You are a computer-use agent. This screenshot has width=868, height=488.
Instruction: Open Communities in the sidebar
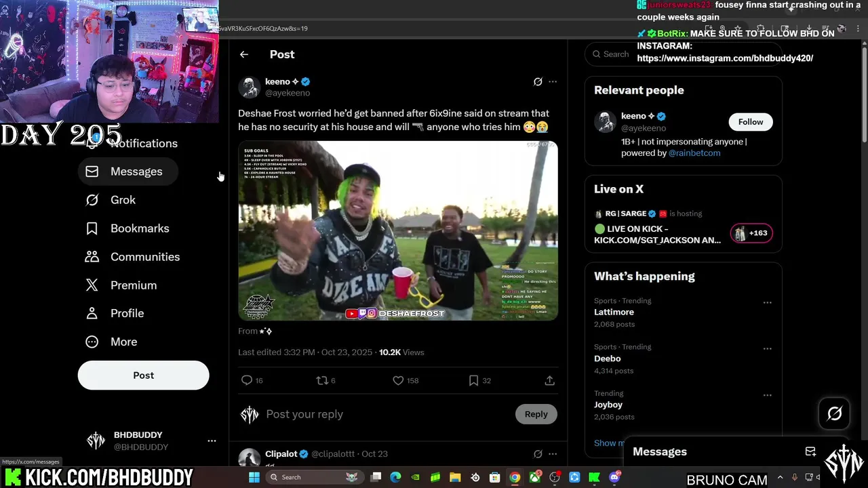click(132, 257)
